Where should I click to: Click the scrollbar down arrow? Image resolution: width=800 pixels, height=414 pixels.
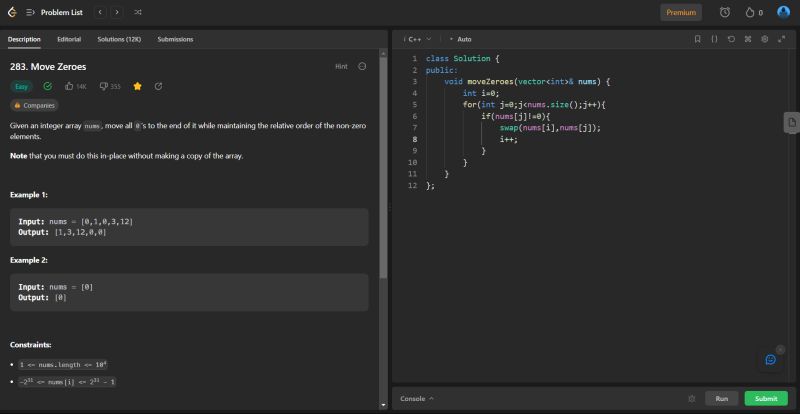coord(383,406)
